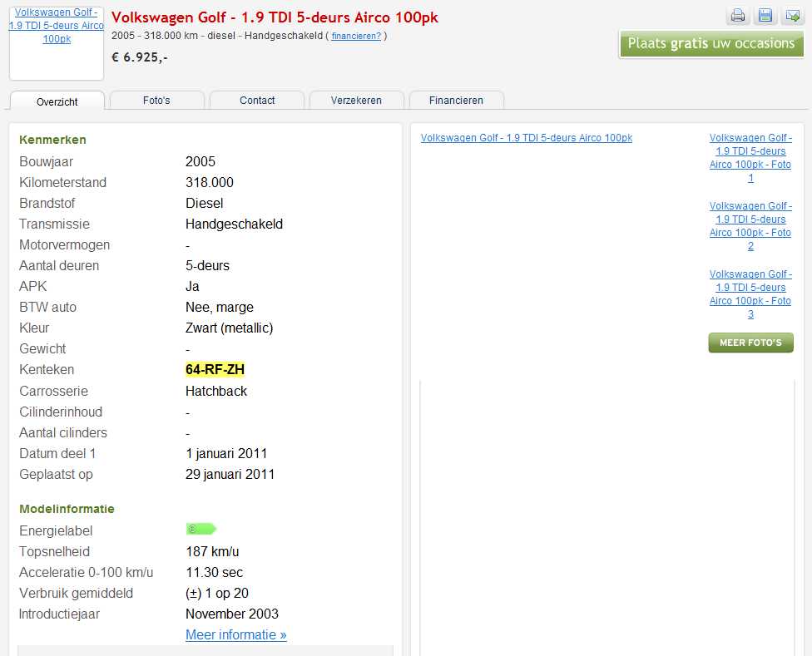
Task: Click the value 'Nee, marge'
Action: [220, 307]
